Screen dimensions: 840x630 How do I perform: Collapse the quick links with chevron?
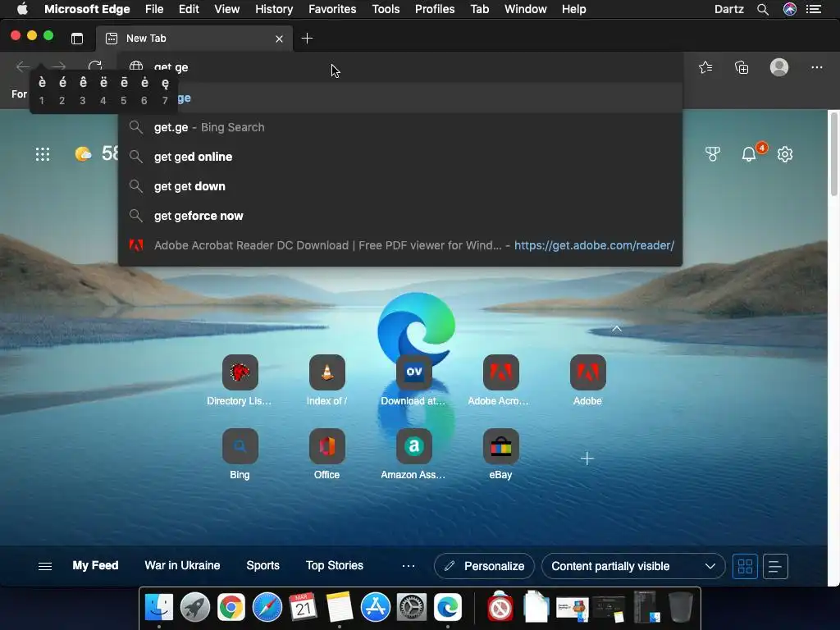click(617, 328)
